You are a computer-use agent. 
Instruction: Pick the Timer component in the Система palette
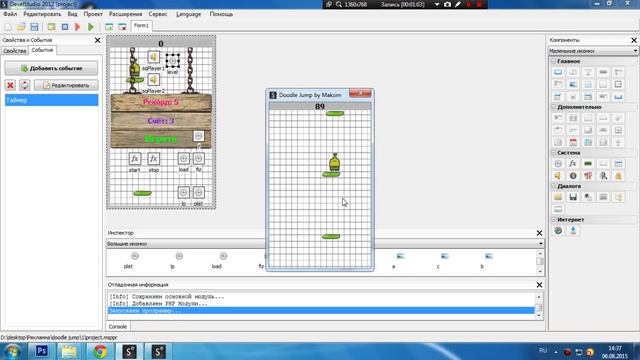(x=558, y=164)
